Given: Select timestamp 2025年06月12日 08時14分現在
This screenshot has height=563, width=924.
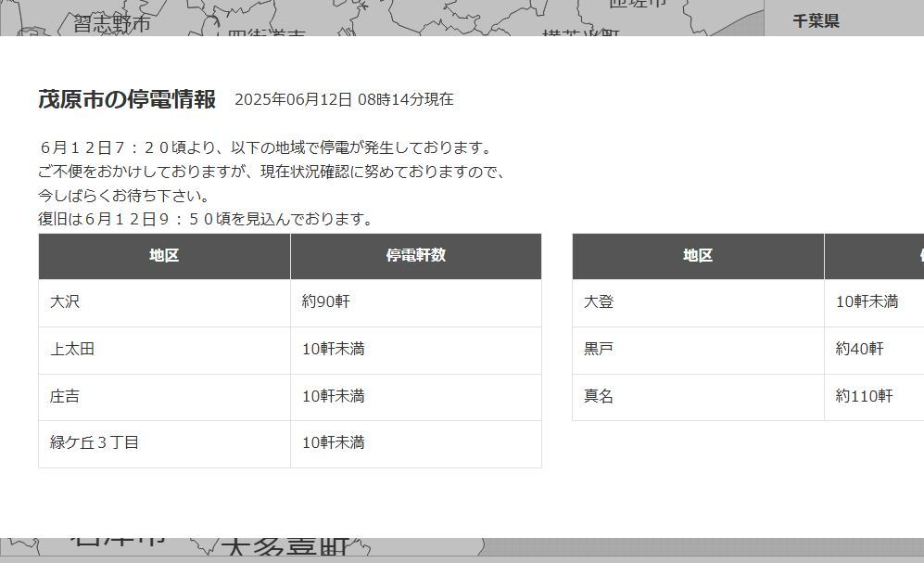Looking at the screenshot, I should pyautogui.click(x=344, y=99).
